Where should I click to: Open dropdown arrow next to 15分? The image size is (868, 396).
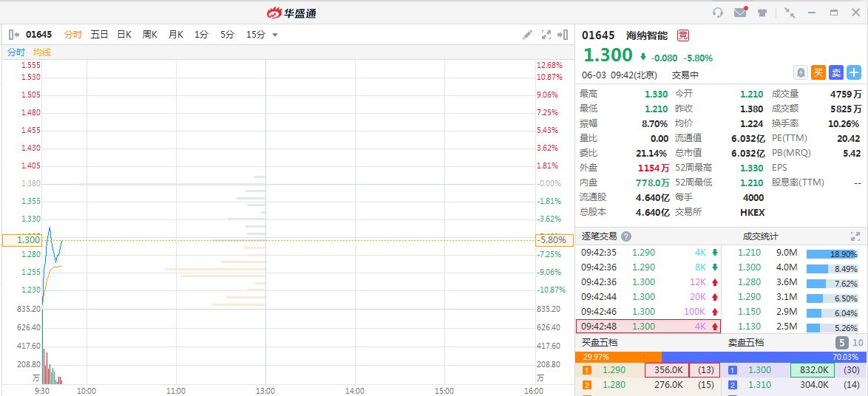coord(275,35)
